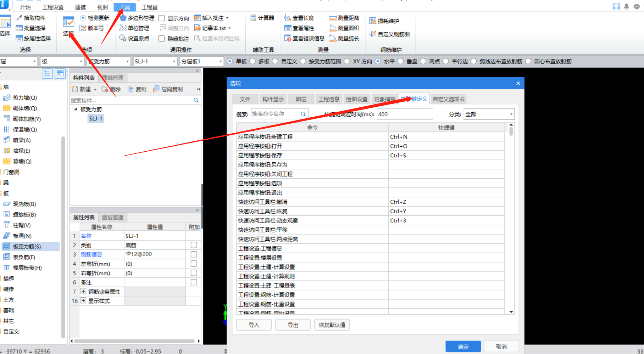Select 测量距离 measure distance tool
This screenshot has height=354, width=644.
coord(344,18)
